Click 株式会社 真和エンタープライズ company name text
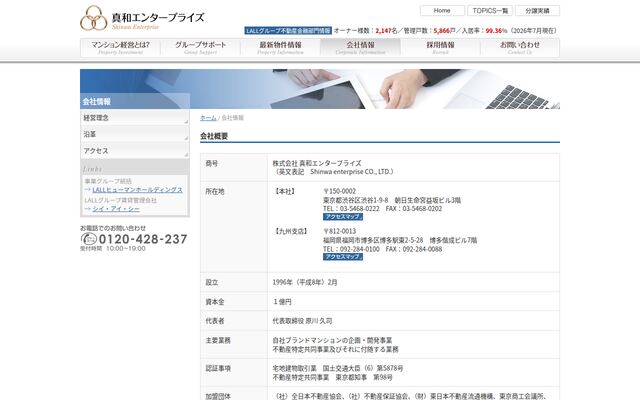 click(317, 163)
